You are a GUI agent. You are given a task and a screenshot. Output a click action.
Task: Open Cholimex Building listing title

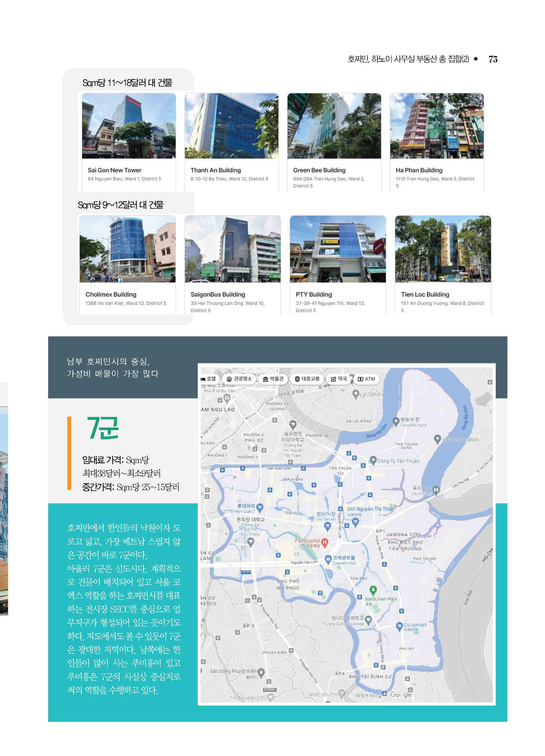pos(111,294)
